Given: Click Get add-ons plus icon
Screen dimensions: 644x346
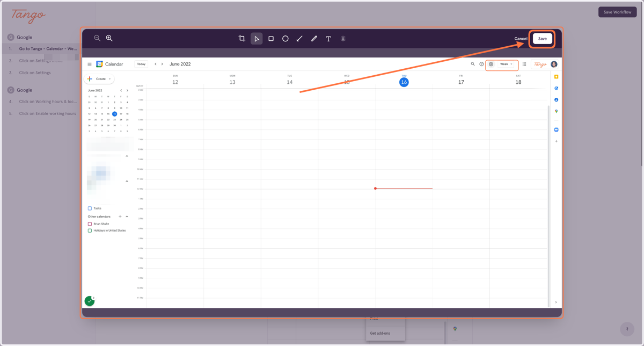Looking at the screenshot, I should click(x=556, y=141).
